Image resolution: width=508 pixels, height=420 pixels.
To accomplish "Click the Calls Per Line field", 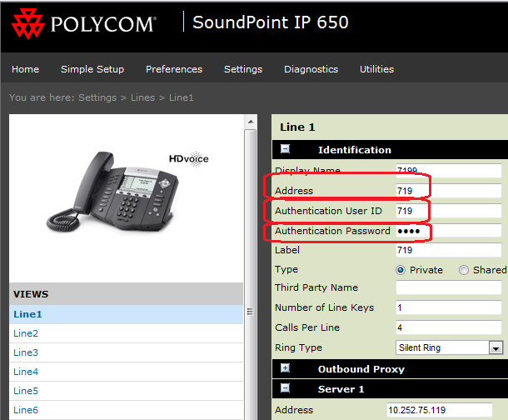I will (x=449, y=327).
